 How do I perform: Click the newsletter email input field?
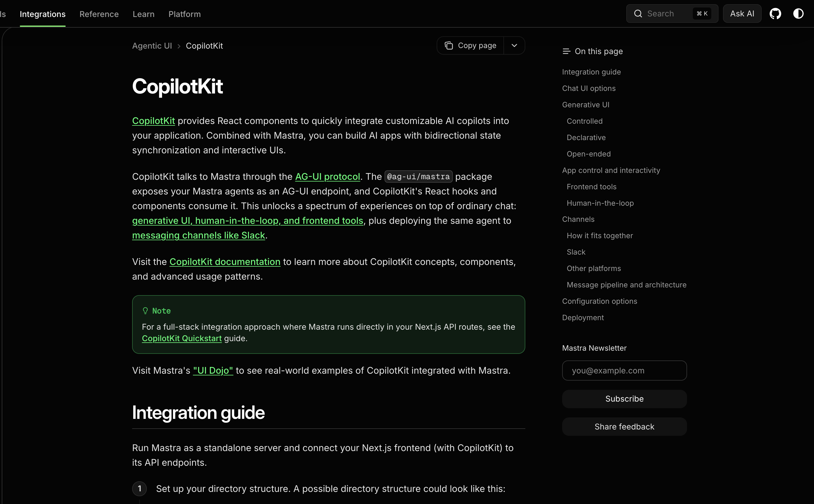pyautogui.click(x=624, y=370)
